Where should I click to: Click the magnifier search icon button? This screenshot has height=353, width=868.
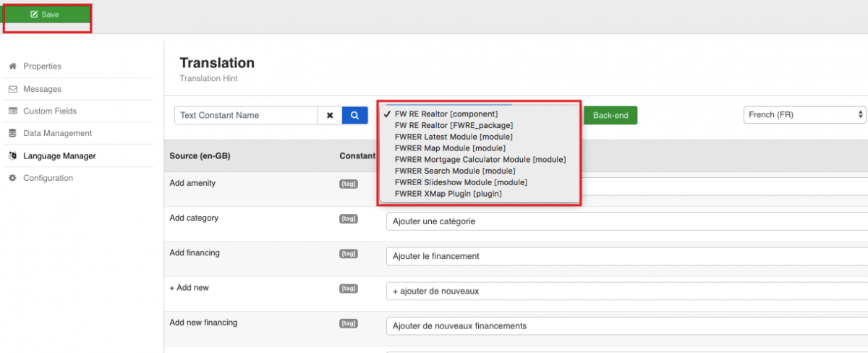pyautogui.click(x=354, y=115)
